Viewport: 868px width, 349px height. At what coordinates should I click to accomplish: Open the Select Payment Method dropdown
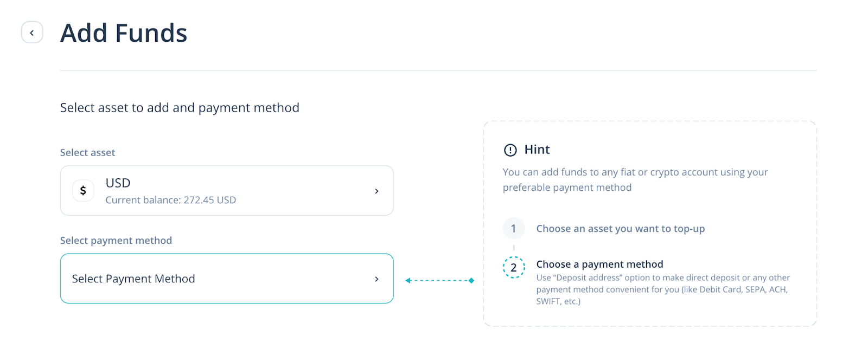pyautogui.click(x=226, y=279)
